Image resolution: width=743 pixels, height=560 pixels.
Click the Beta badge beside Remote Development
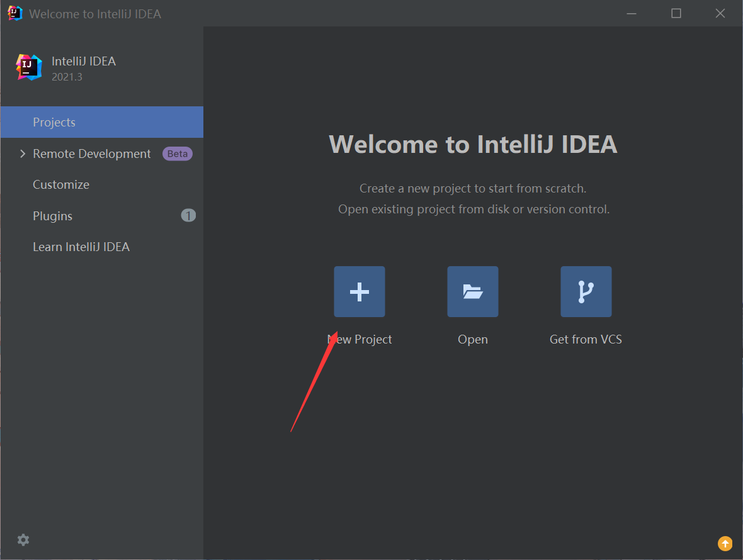click(x=178, y=154)
